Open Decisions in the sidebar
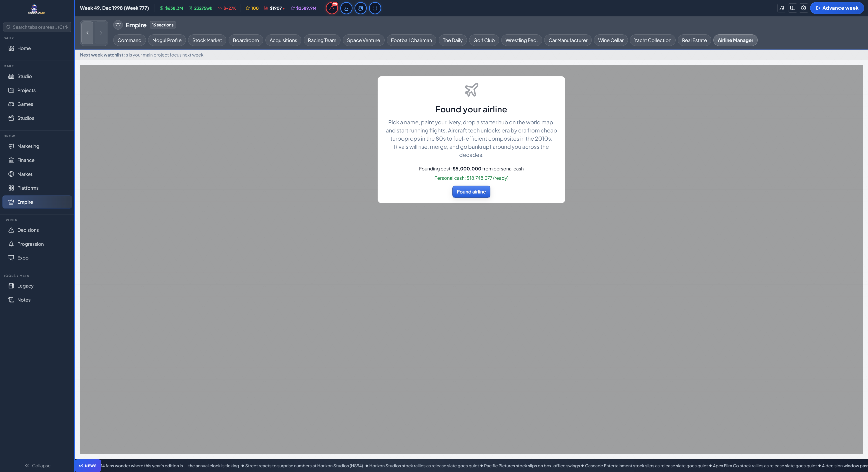The width and height of the screenshot is (868, 472). [x=37, y=230]
